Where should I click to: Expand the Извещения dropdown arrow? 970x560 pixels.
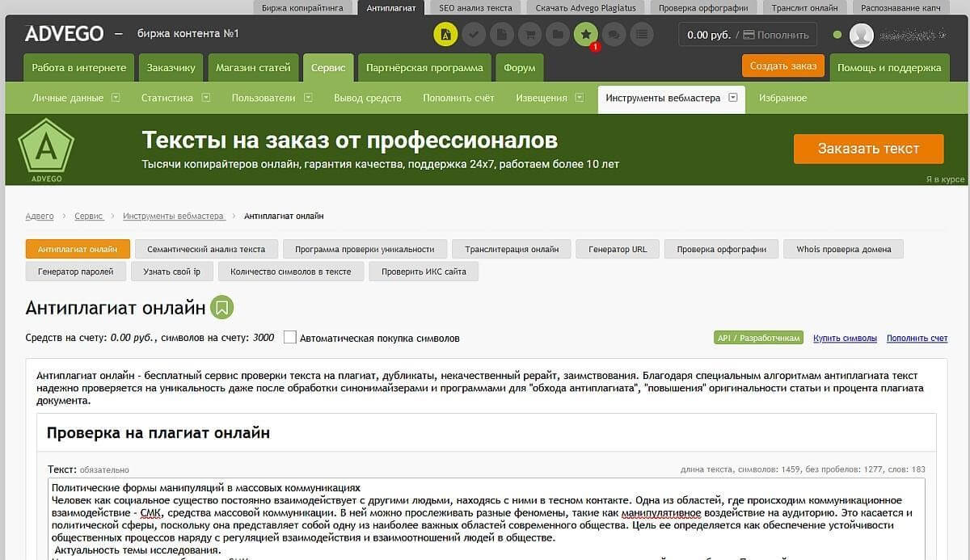580,98
